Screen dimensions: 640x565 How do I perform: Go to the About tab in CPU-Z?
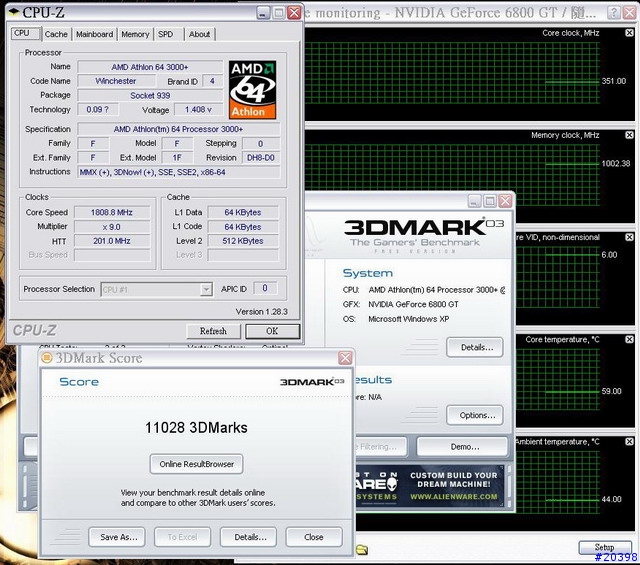[199, 34]
